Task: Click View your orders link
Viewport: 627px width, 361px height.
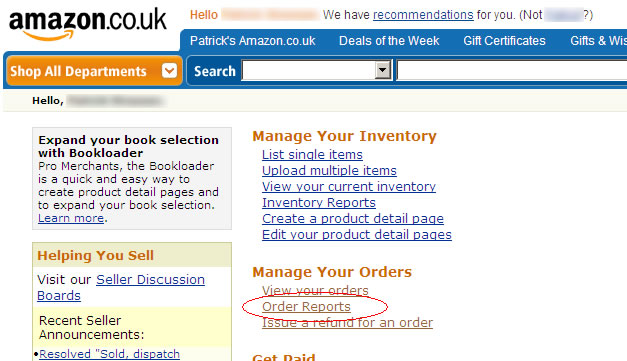Action: 315,290
